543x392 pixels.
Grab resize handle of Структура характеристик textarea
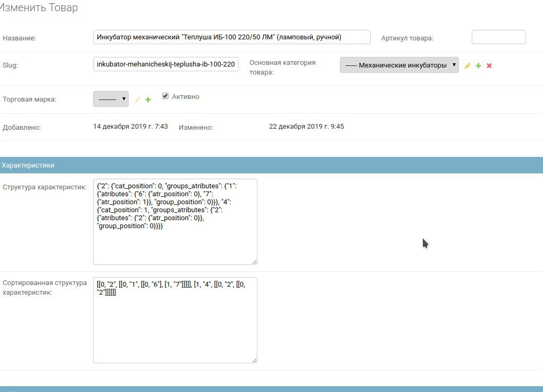(255, 262)
